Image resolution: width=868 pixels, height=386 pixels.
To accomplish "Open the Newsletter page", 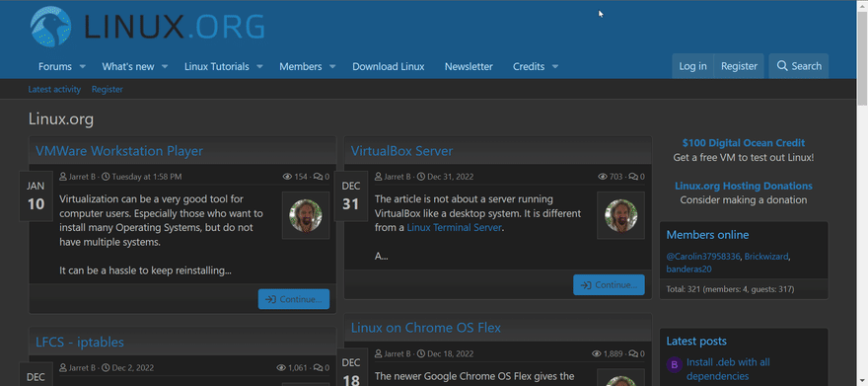I will coord(469,66).
